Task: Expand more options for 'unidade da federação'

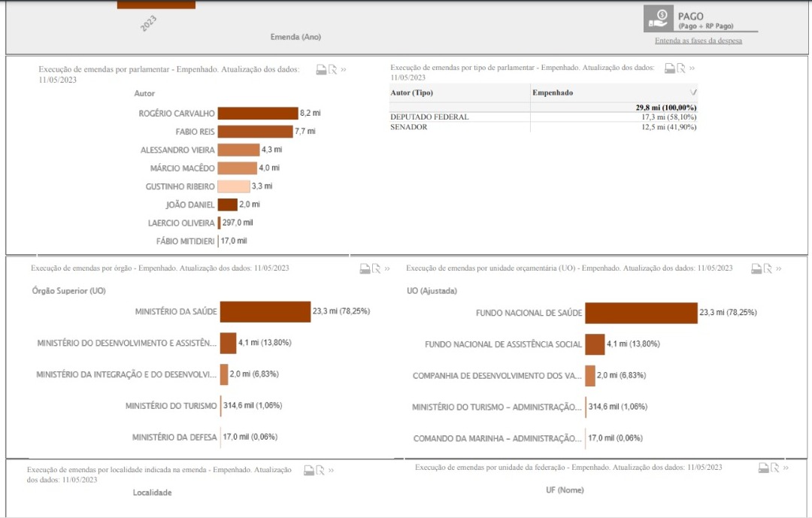Action: [786, 468]
